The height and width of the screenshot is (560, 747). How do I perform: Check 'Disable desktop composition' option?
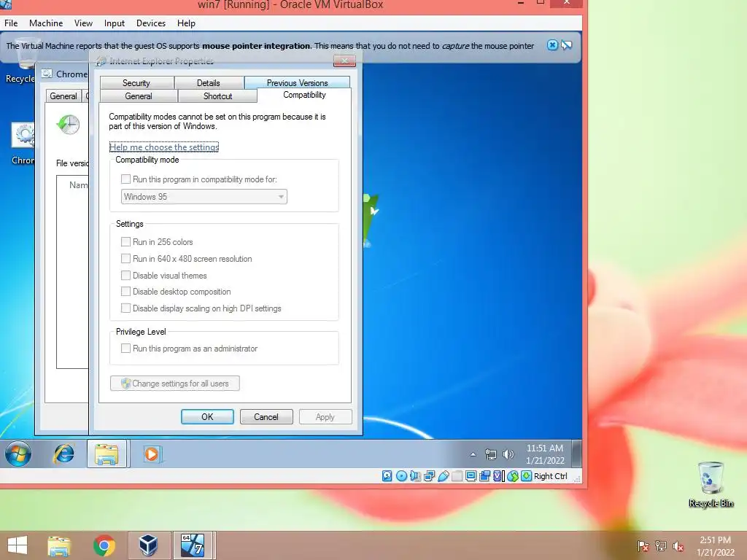pyautogui.click(x=125, y=292)
